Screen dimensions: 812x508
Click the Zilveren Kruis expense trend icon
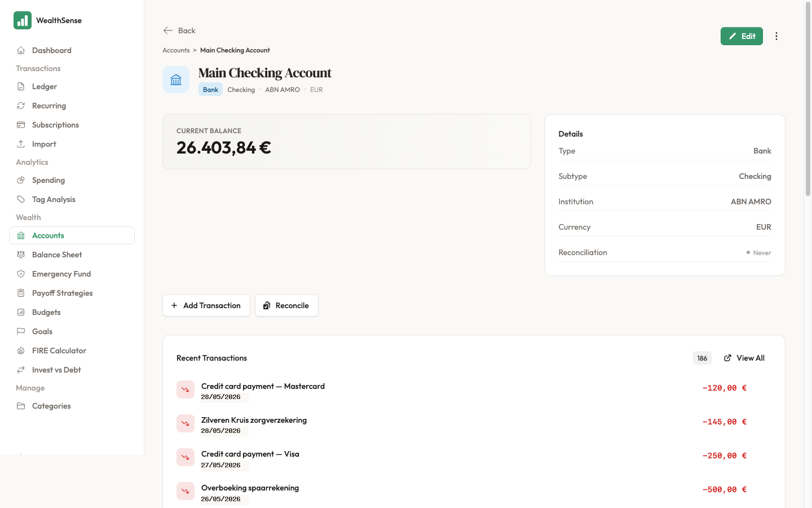pyautogui.click(x=186, y=423)
